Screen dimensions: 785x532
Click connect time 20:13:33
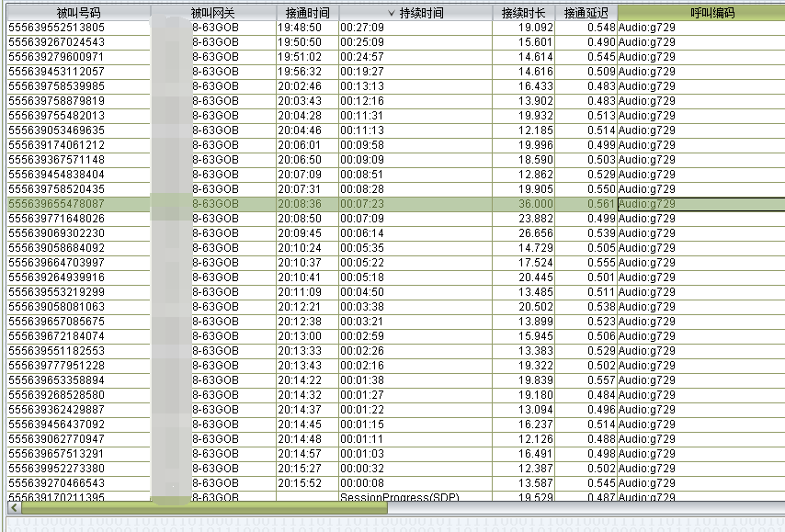tap(300, 351)
